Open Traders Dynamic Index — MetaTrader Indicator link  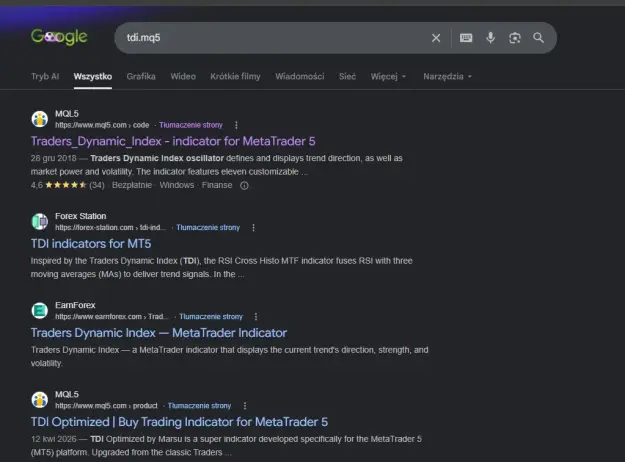(159, 333)
